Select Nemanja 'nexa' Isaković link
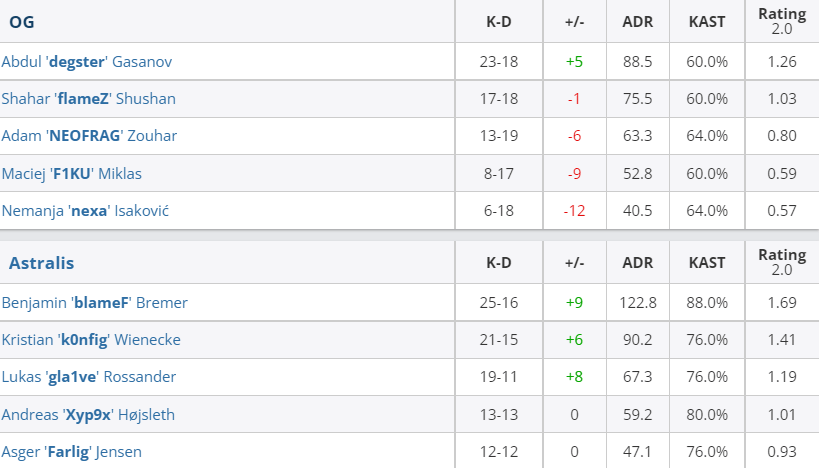The image size is (819, 468). 85,210
